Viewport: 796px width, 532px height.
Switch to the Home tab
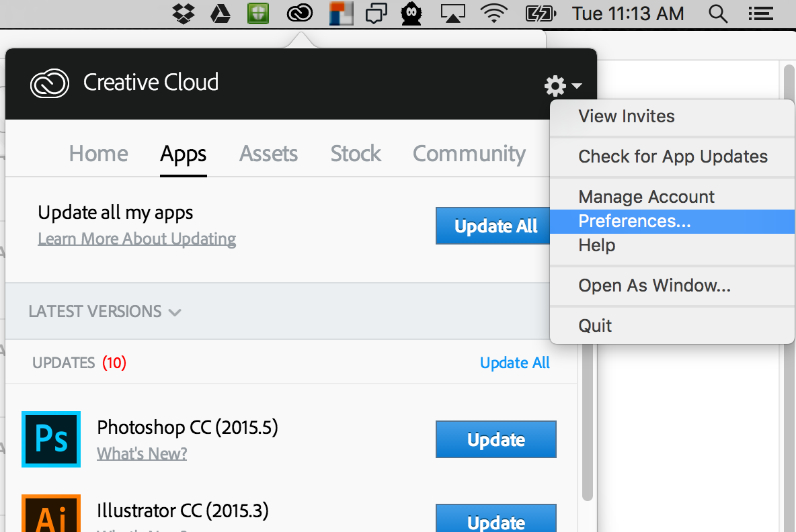[98, 154]
